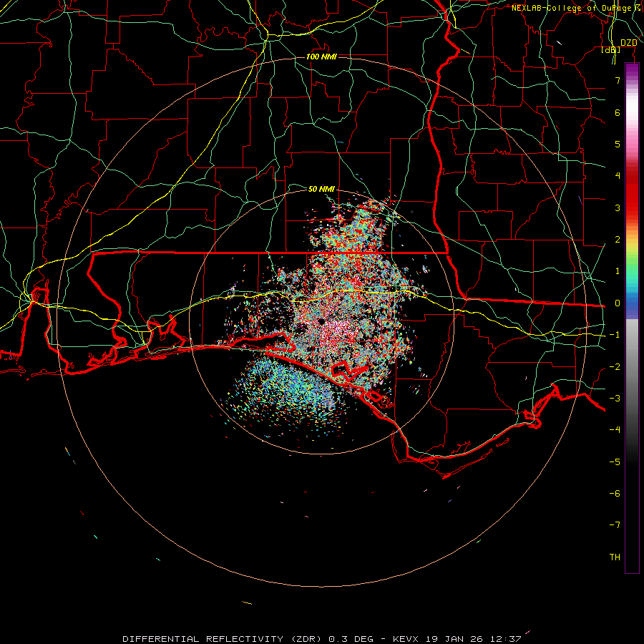The height and width of the screenshot is (644, 644).
Task: Click the "50 NMI" range ring label
Action: (x=321, y=189)
